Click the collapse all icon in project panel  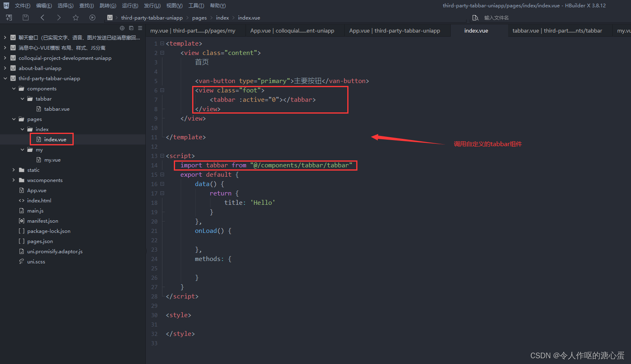click(131, 28)
